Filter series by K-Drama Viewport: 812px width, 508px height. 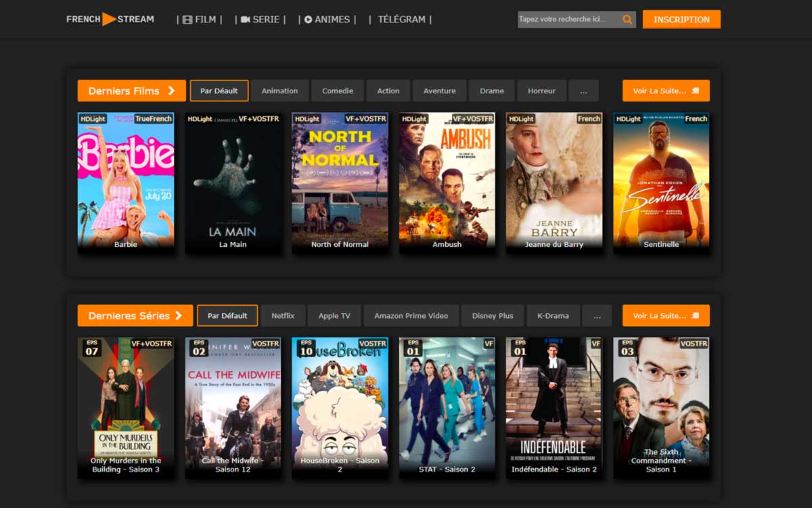553,315
